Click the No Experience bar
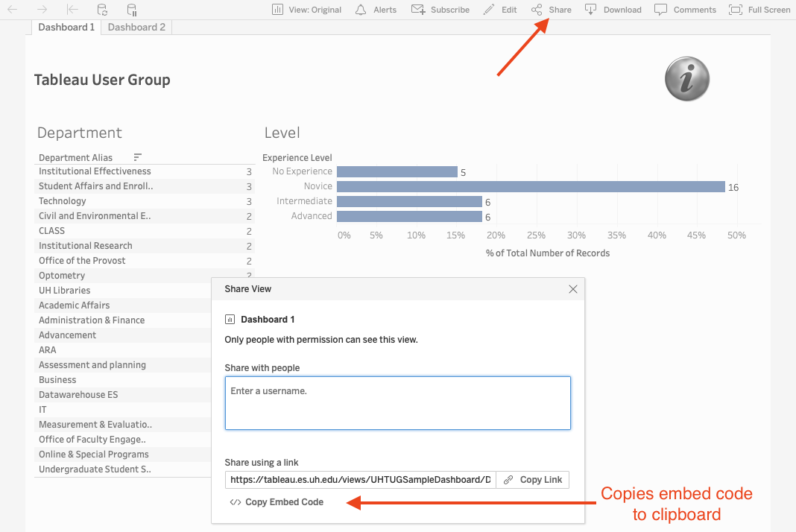796x532 pixels. click(x=397, y=171)
